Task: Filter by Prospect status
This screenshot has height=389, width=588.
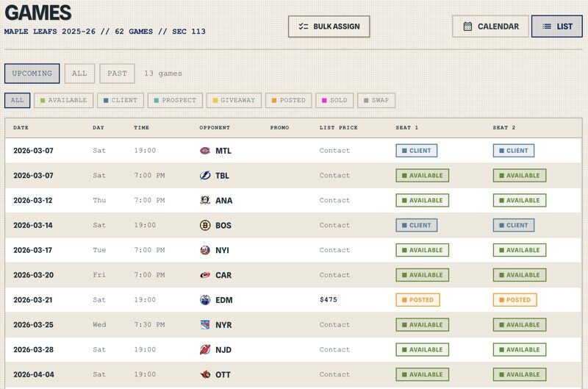Action: [x=175, y=100]
